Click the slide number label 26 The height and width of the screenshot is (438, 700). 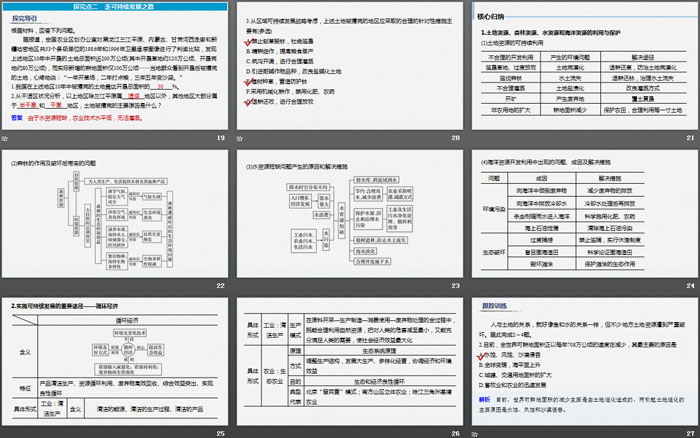pyautogui.click(x=453, y=432)
